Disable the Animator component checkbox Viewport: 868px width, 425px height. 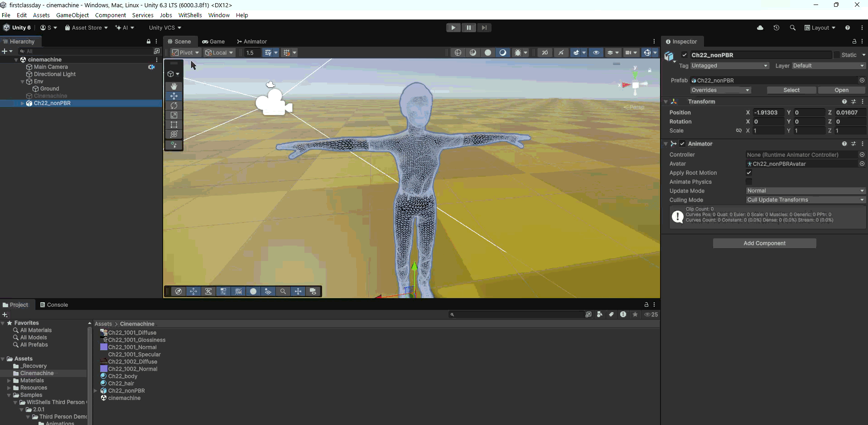pos(682,144)
